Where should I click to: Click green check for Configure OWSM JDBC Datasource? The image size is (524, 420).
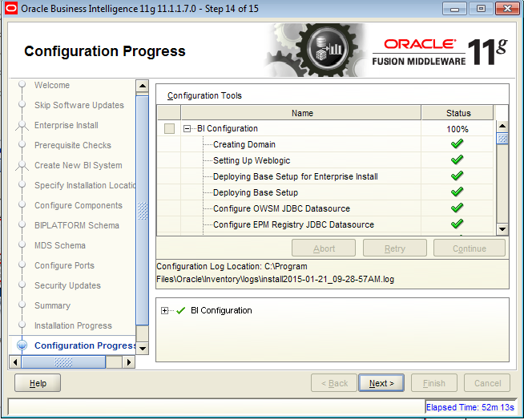click(x=457, y=208)
